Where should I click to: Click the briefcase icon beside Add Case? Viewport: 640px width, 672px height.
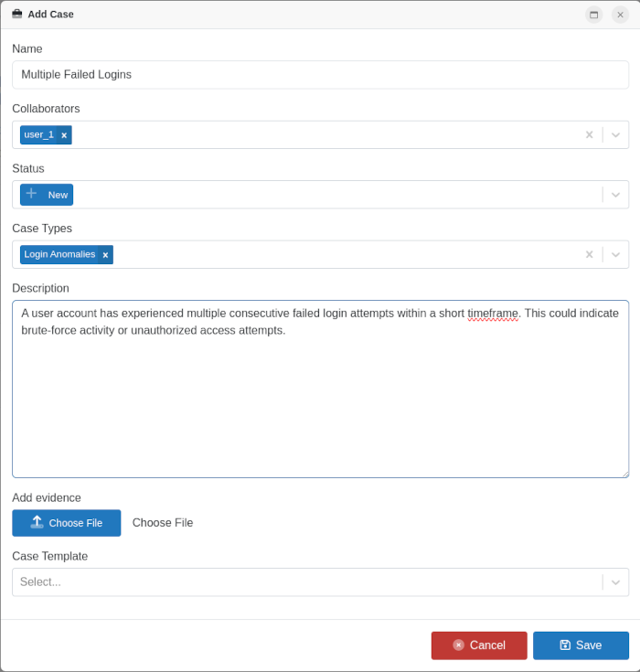[x=16, y=14]
